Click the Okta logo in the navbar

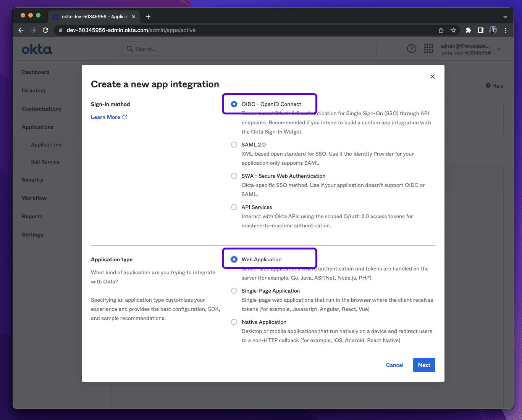click(x=37, y=49)
